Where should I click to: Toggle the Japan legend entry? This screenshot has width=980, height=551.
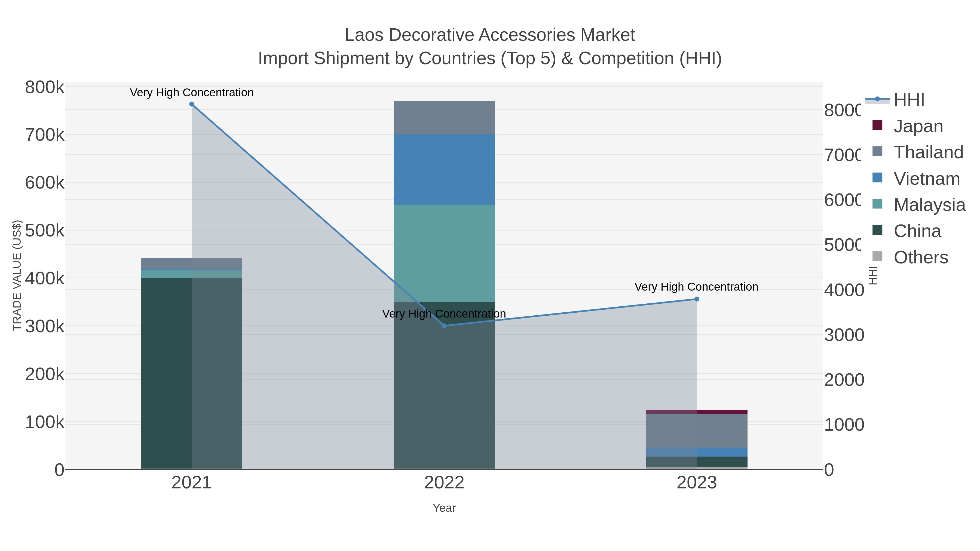click(x=907, y=126)
